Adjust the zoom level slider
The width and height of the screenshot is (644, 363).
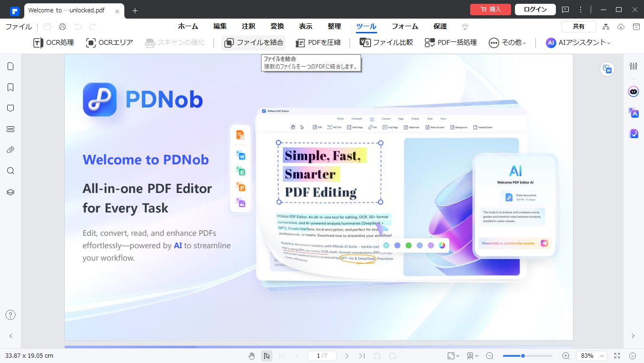[527, 356]
